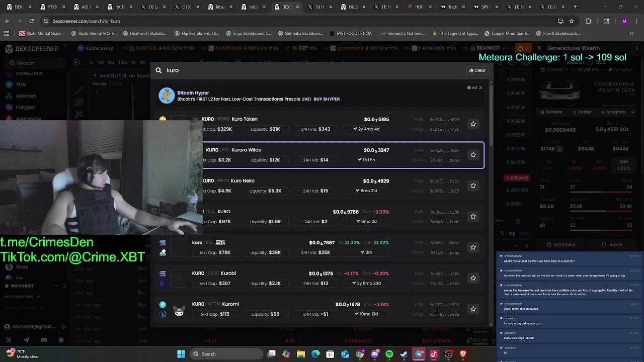Reload the dexscreener page
The image size is (644, 362).
point(31,21)
